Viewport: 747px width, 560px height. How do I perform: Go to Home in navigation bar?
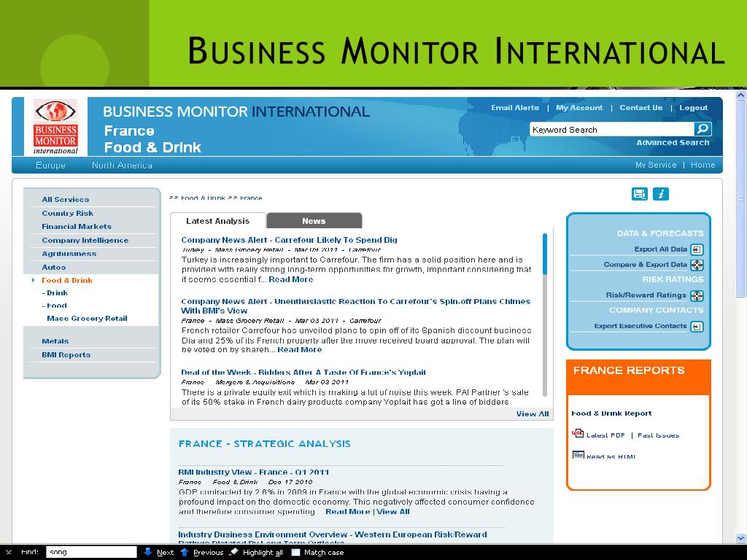pyautogui.click(x=703, y=165)
